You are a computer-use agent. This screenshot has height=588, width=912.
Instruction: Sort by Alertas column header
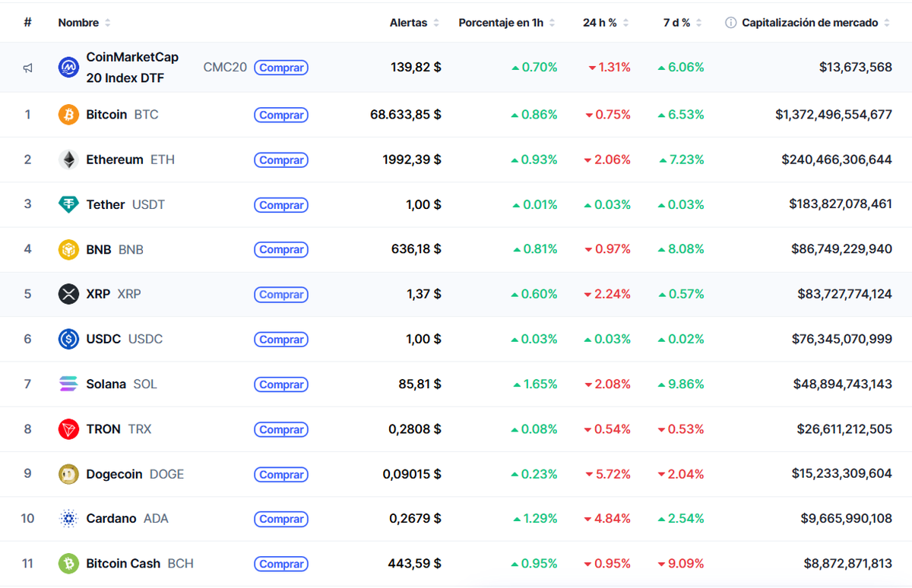point(409,23)
